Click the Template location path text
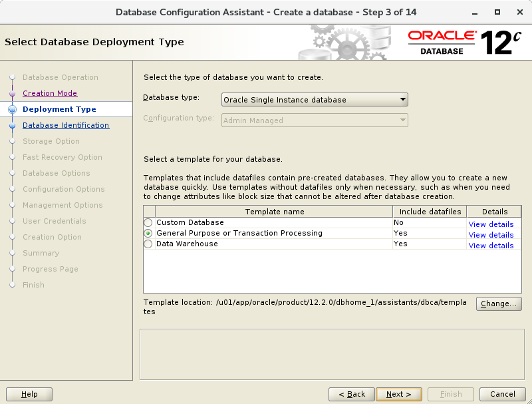 pyautogui.click(x=305, y=307)
